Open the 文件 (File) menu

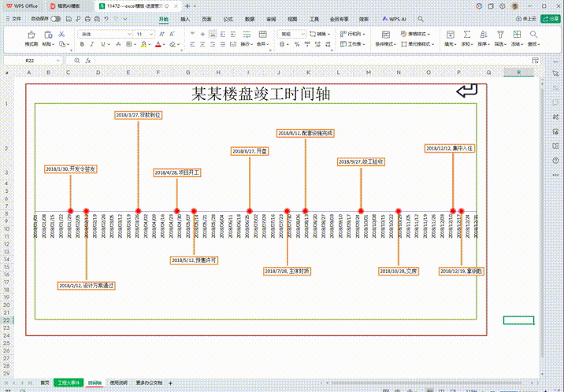pyautogui.click(x=13, y=19)
